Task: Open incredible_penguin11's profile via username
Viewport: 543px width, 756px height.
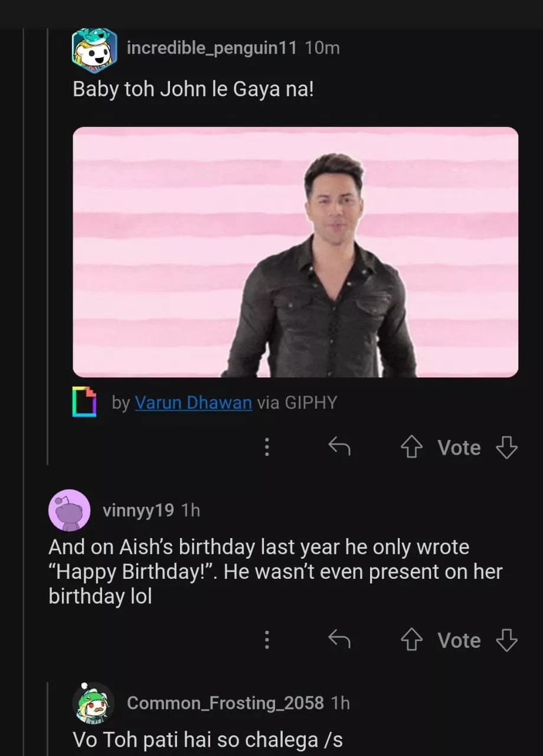Action: tap(211, 48)
